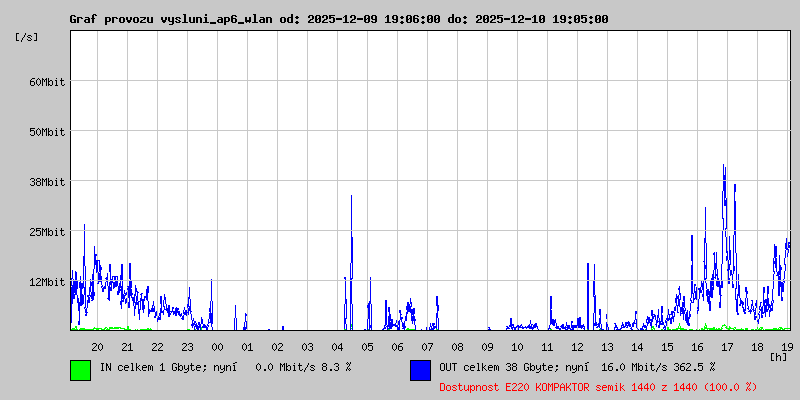This screenshot has height=400, width=800.
Task: Click the green IN legend color swatch
Action: click(81, 370)
